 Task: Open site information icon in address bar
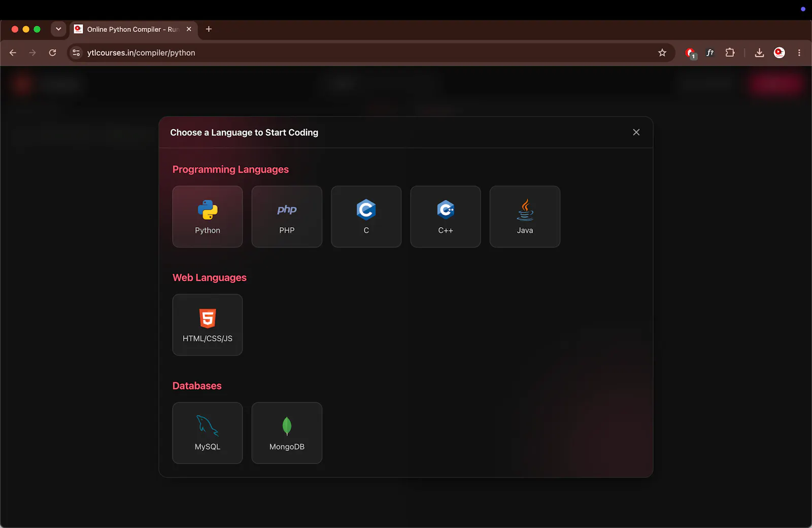(x=76, y=53)
